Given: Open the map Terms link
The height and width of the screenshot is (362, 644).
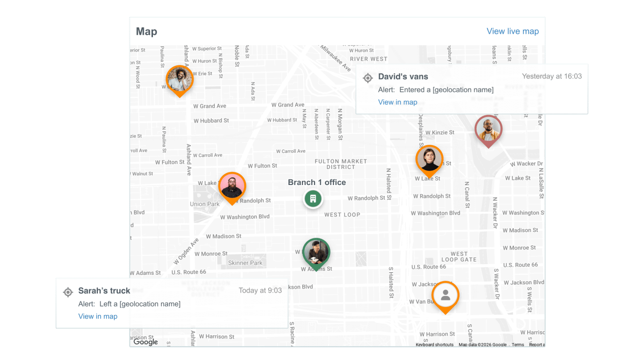Looking at the screenshot, I should [518, 345].
